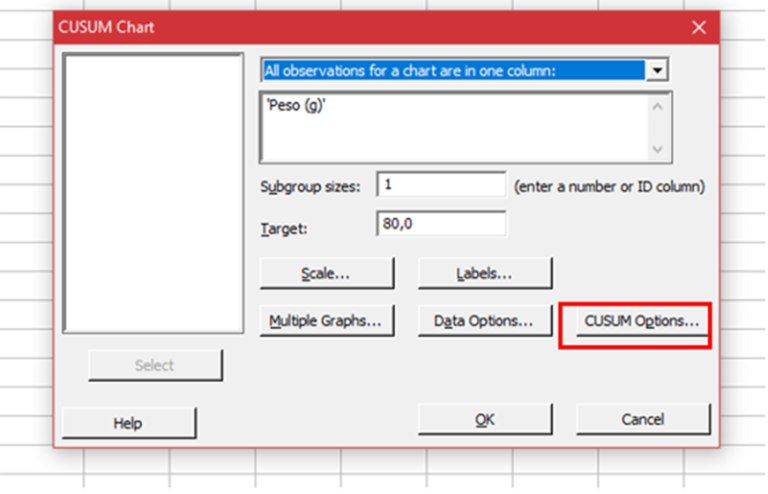Screen dimensions: 768x494
Task: Click the greyed-out Select button
Action: click(154, 366)
